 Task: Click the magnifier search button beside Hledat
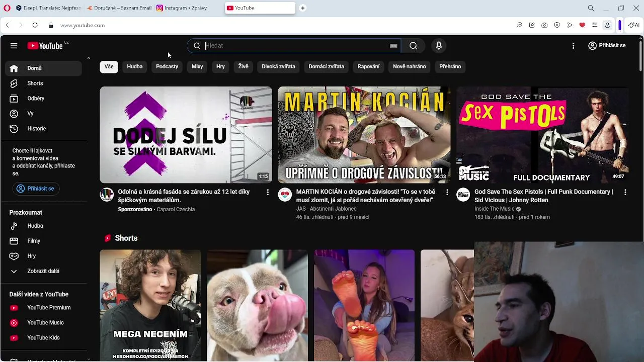coord(413,46)
